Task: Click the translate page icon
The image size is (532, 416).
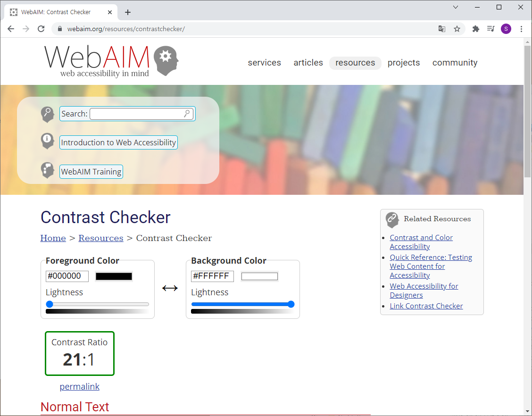Action: pyautogui.click(x=442, y=29)
